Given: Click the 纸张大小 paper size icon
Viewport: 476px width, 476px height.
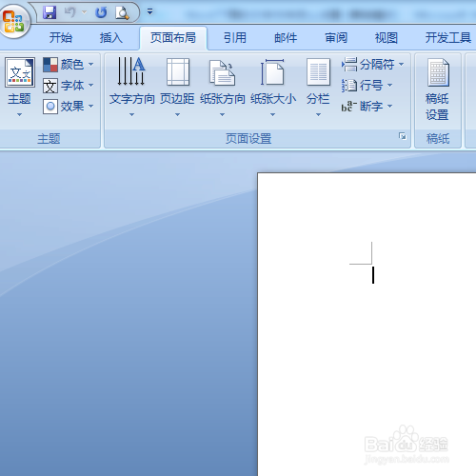Looking at the screenshot, I should click(x=272, y=71).
